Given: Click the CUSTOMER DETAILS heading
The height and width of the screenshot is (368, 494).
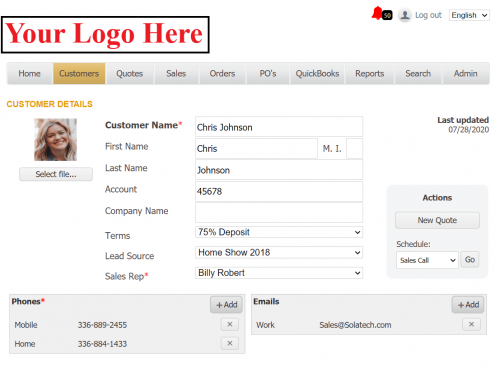Looking at the screenshot, I should (50, 104).
